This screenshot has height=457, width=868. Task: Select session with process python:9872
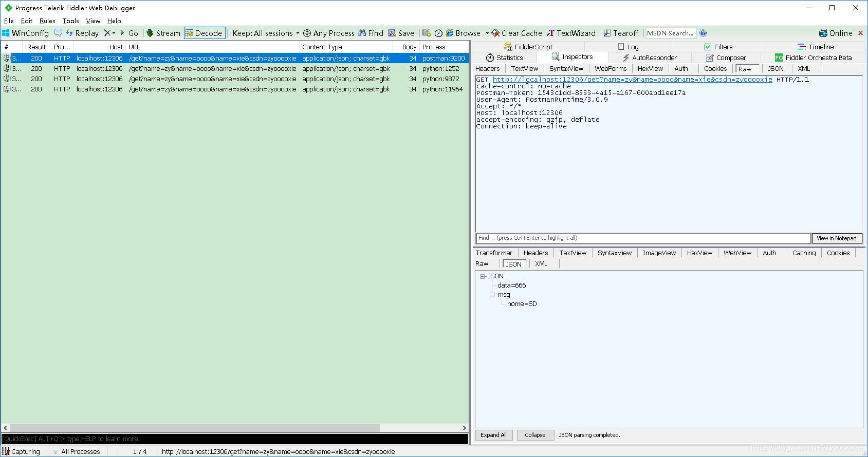click(235, 79)
